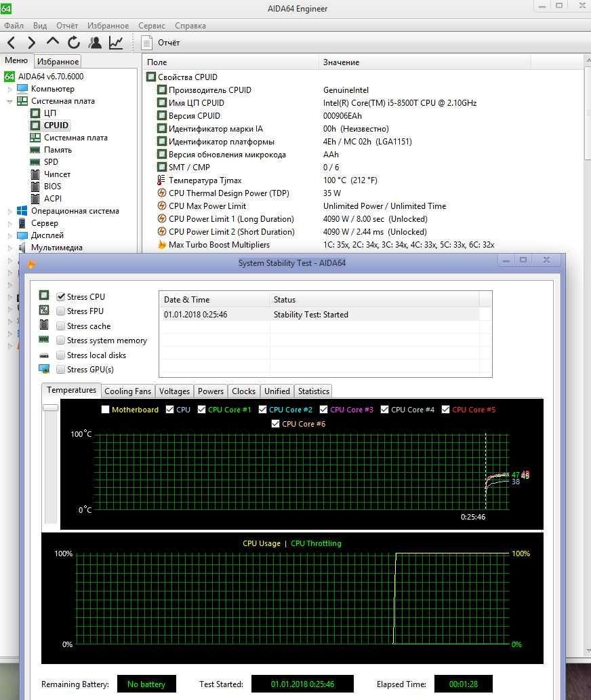This screenshot has width=591, height=700.
Task: Expand the Сервер tree node
Action: pos(9,223)
